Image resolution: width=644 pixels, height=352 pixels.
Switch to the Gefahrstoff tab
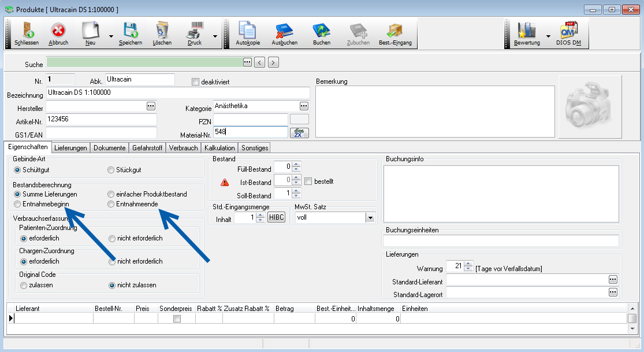147,148
